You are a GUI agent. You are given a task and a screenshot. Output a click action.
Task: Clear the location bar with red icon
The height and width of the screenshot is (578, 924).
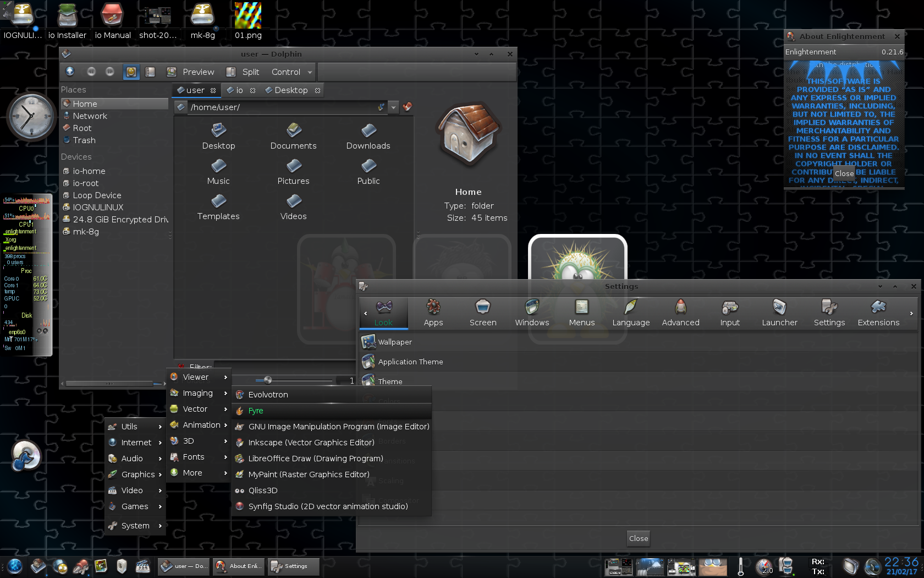[407, 107]
